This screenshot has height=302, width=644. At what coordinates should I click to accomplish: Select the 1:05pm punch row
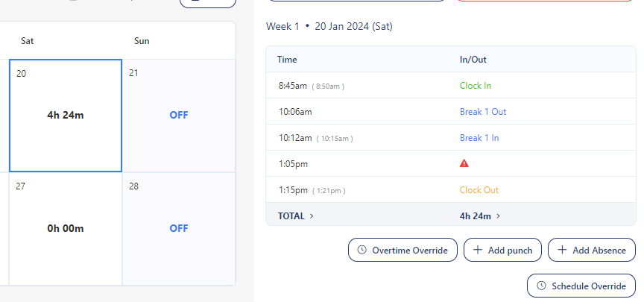pos(292,163)
